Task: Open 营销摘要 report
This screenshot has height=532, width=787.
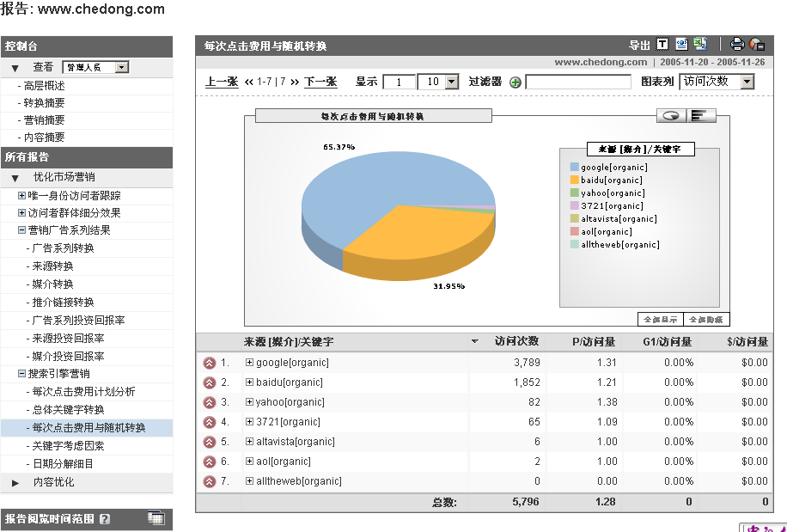Action: 44,120
